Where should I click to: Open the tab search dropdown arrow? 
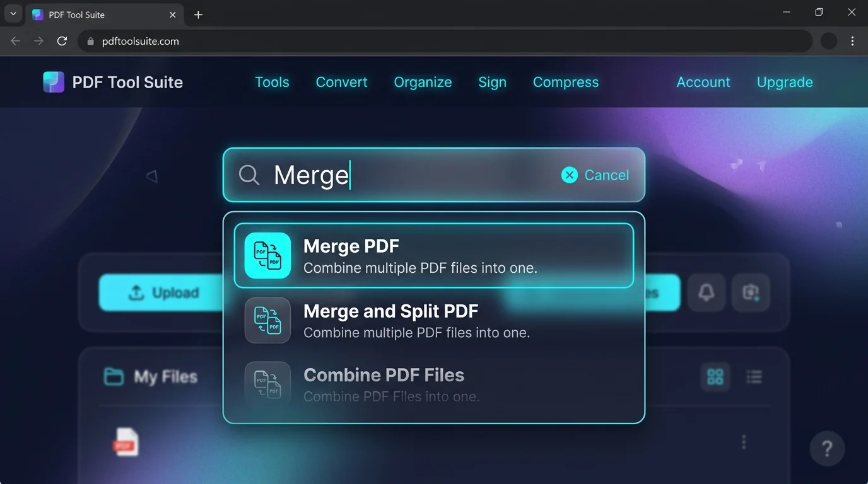(13, 14)
